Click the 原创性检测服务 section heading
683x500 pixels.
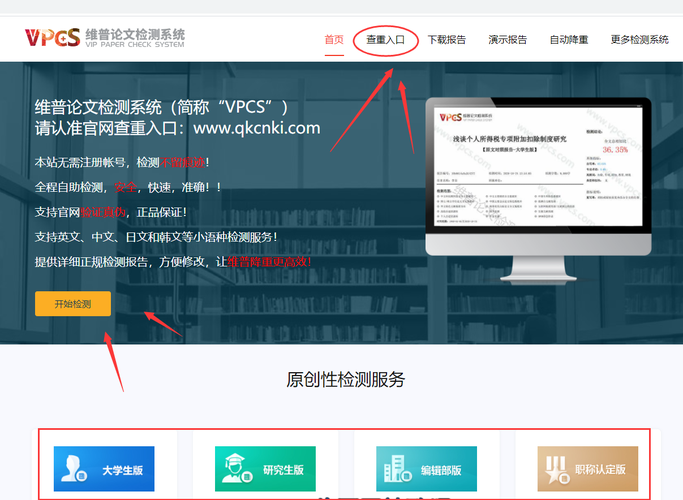(345, 379)
